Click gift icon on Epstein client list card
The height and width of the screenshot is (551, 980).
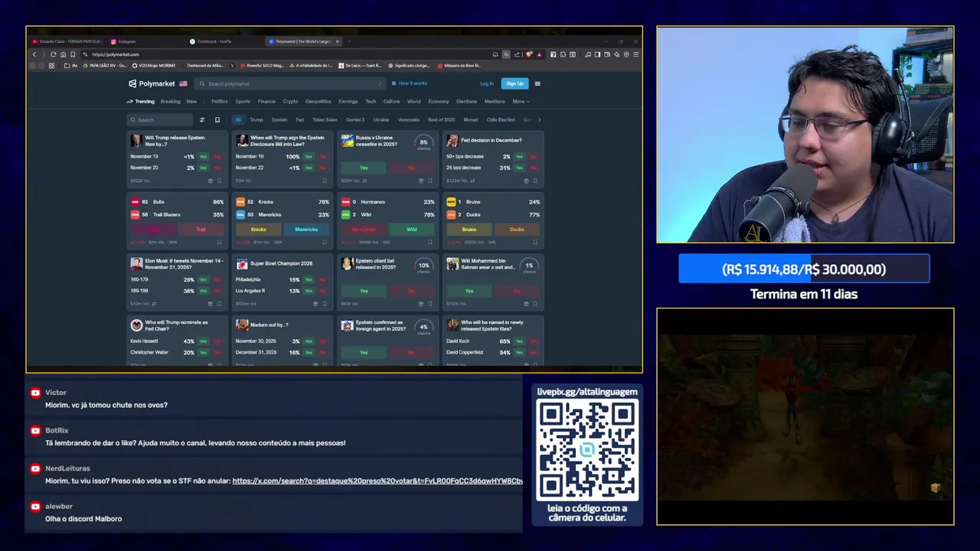(421, 304)
